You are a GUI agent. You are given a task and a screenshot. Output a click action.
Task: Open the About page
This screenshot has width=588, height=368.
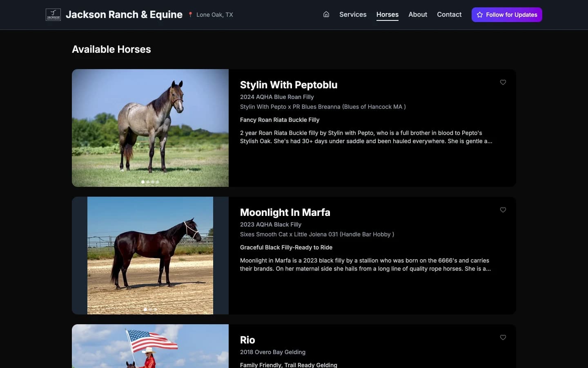418,14
